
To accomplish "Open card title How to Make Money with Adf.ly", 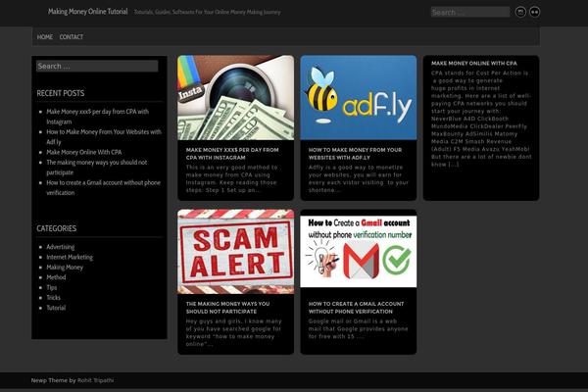I will 355,154.
